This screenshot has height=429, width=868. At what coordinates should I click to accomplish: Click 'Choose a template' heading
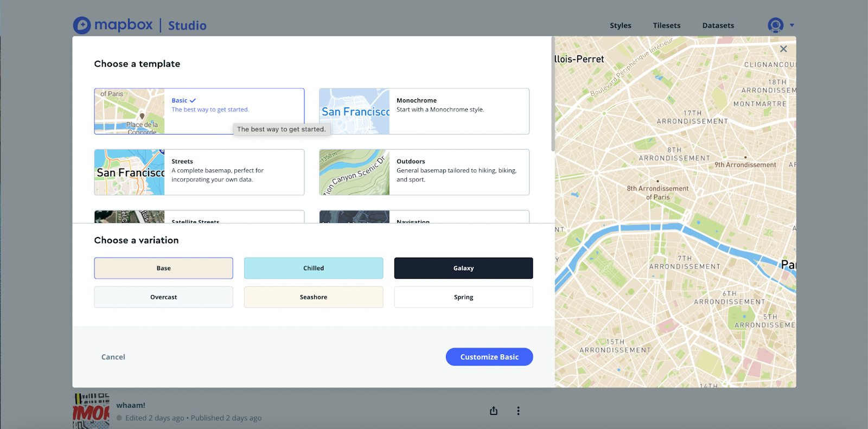point(137,63)
